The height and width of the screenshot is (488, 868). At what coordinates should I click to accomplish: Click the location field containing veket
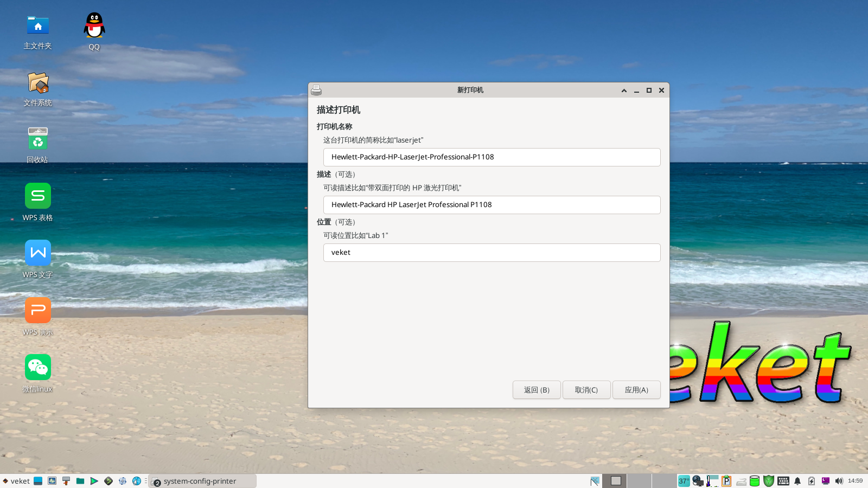[492, 253]
